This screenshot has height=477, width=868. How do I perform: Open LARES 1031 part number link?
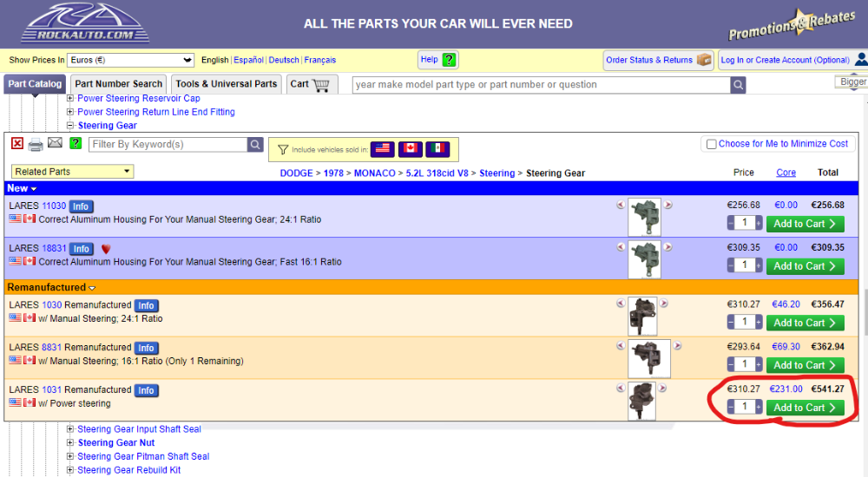(x=51, y=389)
